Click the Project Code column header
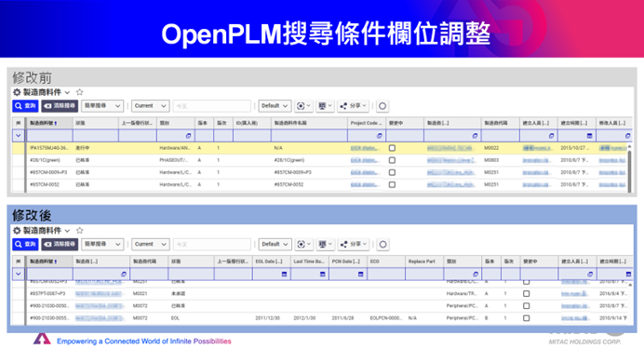 367,123
